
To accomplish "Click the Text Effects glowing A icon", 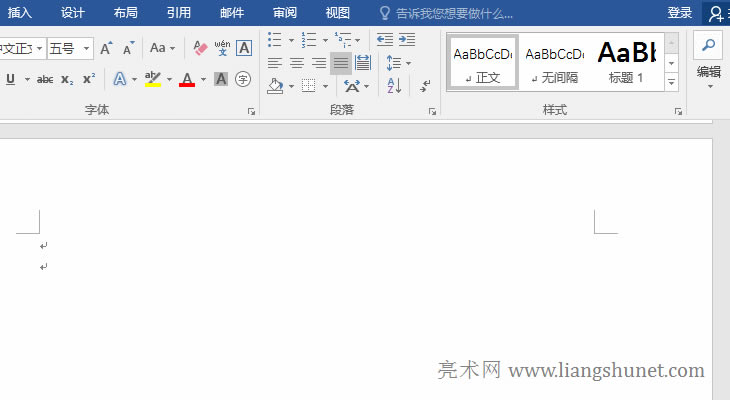I will 120,79.
